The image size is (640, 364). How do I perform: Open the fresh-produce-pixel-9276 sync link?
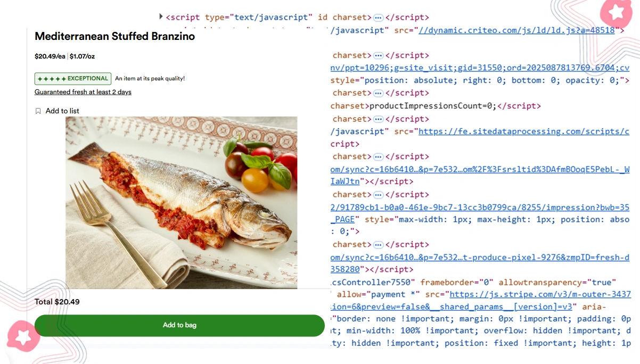(x=480, y=258)
